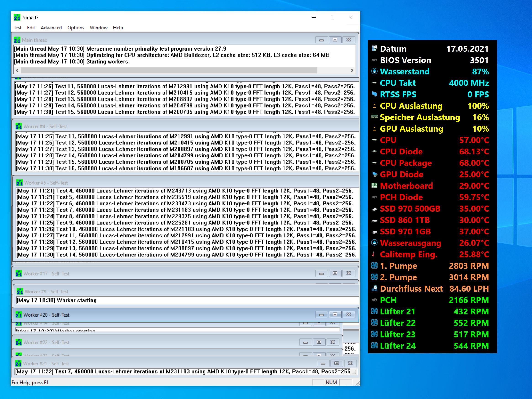Open the Window menu
Image resolution: width=532 pixels, height=399 pixels.
(x=99, y=28)
